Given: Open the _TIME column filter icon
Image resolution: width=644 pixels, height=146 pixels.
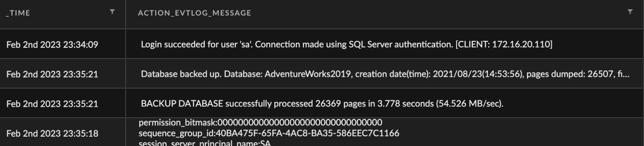Looking at the screenshot, I should (x=112, y=12).
